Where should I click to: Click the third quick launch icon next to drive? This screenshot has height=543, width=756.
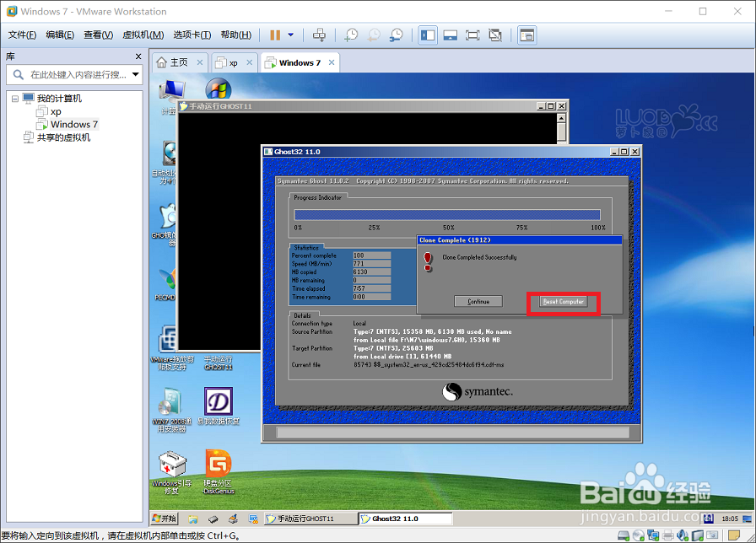234,519
